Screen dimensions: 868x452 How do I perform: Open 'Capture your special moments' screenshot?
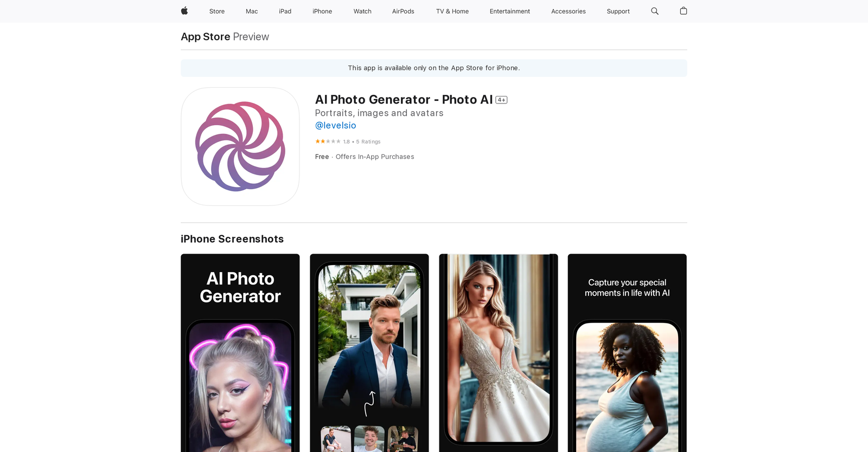[x=627, y=353]
